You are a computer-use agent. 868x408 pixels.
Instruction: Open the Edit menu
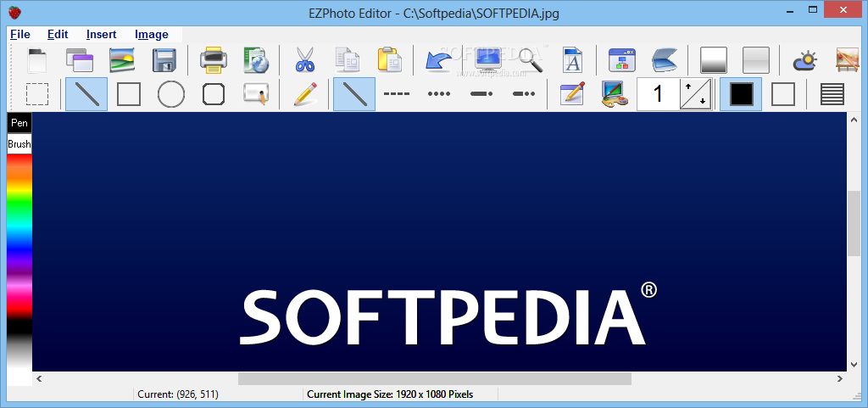click(x=58, y=34)
